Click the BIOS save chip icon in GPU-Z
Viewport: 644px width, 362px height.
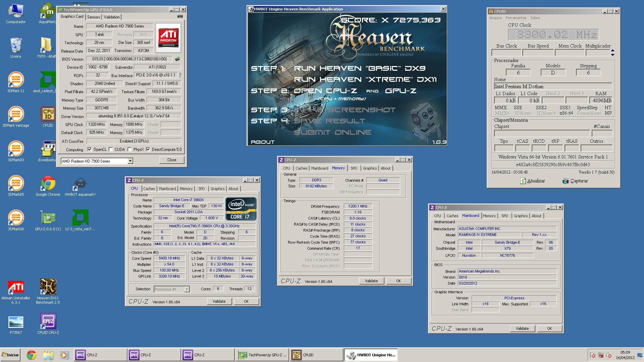click(177, 59)
